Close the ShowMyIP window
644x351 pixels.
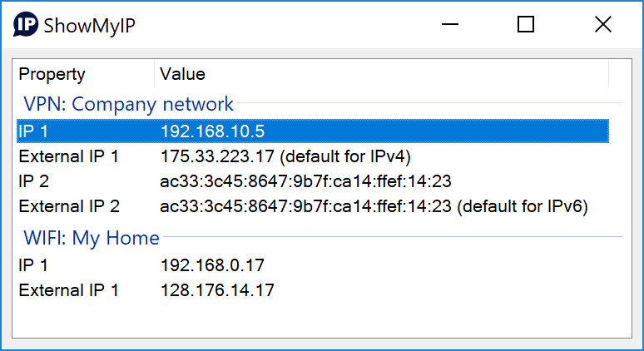603,25
